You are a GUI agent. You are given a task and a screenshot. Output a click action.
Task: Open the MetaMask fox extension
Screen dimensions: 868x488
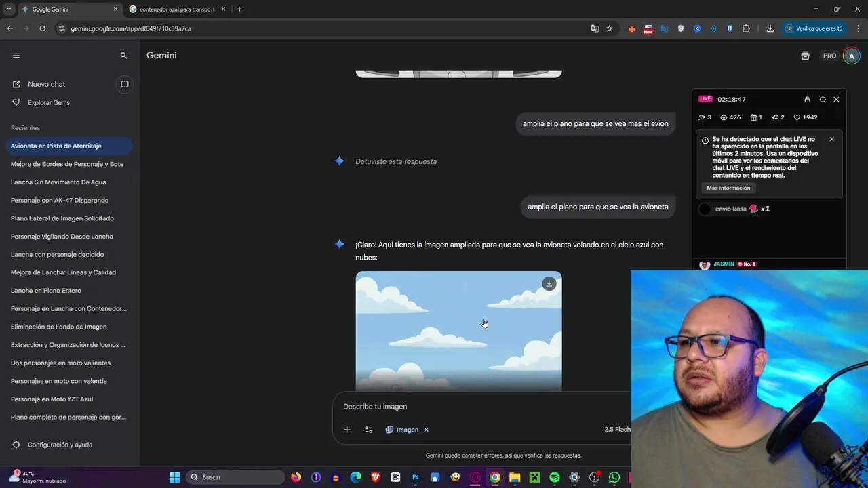pos(632,28)
